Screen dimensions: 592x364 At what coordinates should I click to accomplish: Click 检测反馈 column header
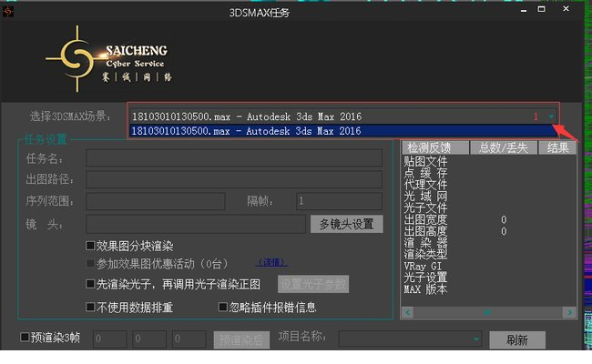pos(435,147)
